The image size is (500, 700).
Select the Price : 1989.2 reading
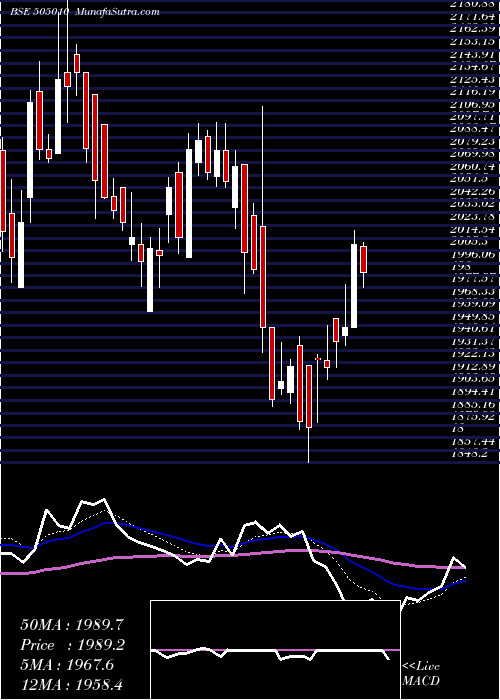pos(73,645)
